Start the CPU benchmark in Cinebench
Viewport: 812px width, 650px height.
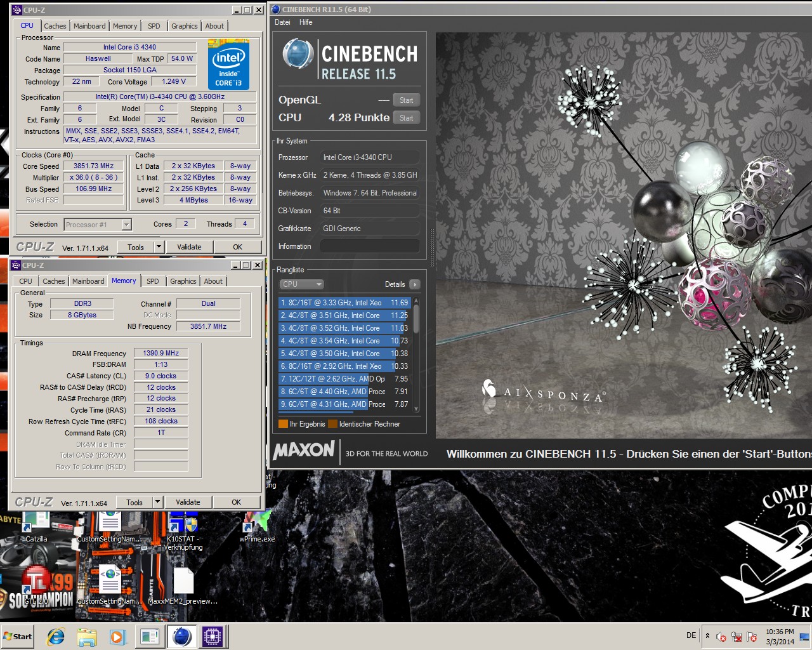click(x=406, y=118)
